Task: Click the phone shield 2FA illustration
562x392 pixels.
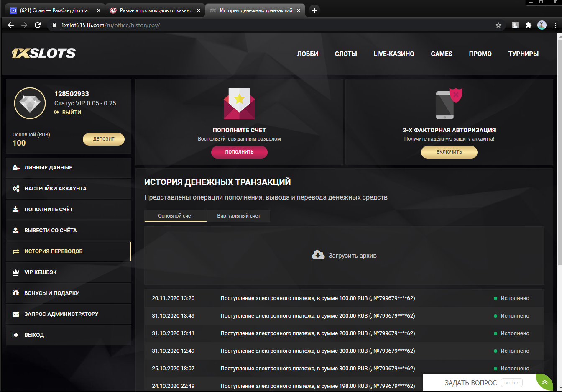Action: click(x=449, y=103)
